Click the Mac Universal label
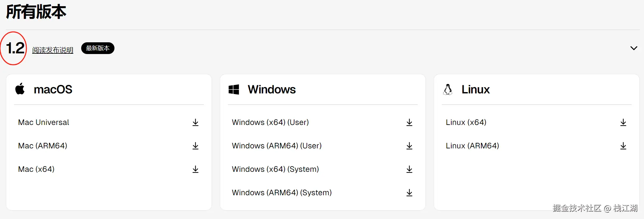The image size is (644, 219). (x=44, y=122)
